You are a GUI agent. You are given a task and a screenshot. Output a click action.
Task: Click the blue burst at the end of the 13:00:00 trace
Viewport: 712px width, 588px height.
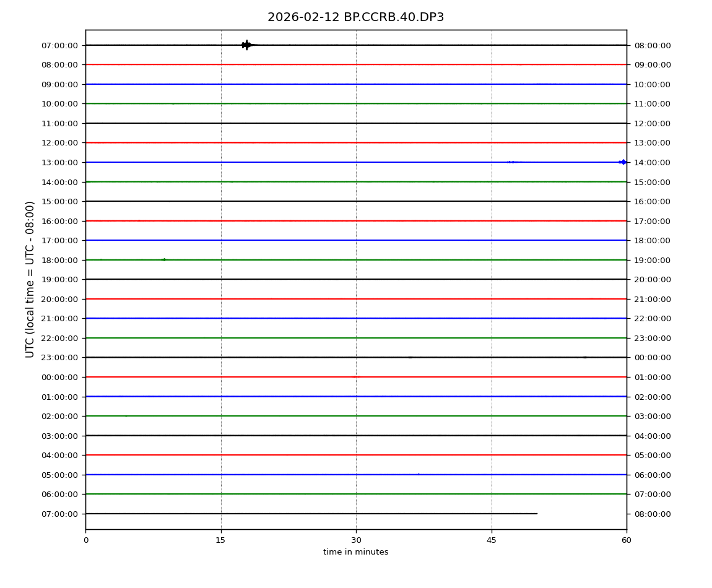coord(623,162)
